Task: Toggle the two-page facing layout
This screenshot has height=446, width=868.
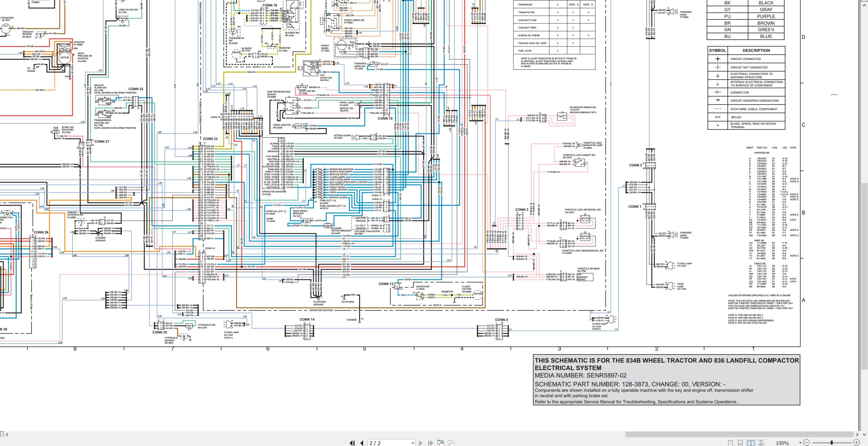Action: point(751,443)
